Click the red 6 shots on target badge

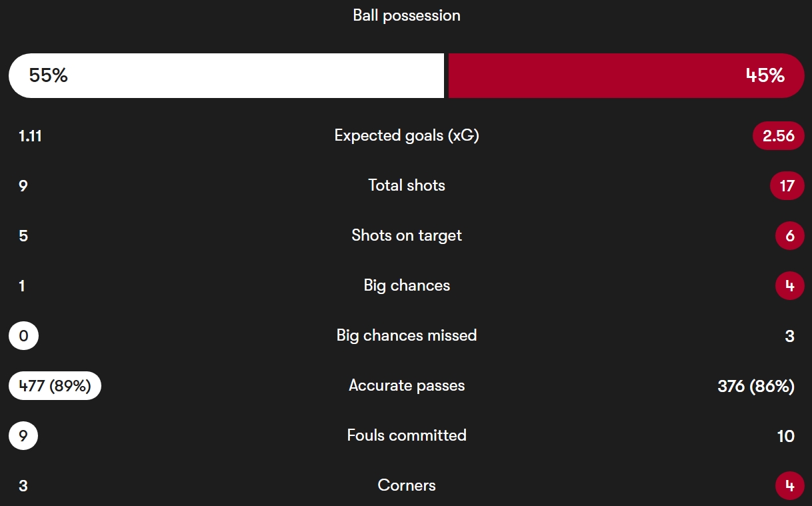click(x=789, y=235)
